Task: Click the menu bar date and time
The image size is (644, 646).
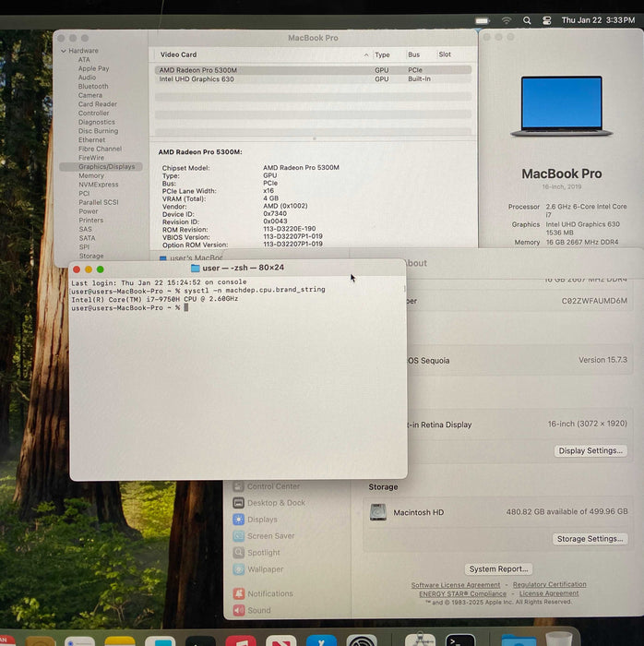Action: [598, 20]
